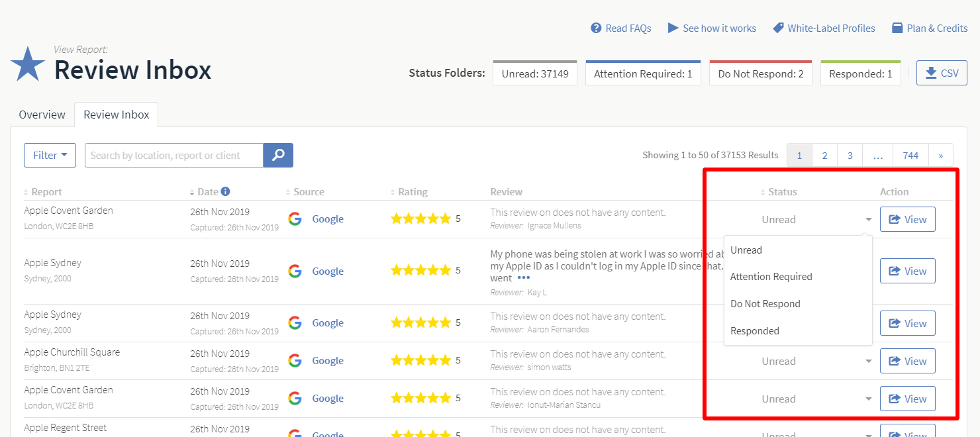Choose Do Not Respond in status menu
This screenshot has width=980, height=437.
[x=798, y=304]
